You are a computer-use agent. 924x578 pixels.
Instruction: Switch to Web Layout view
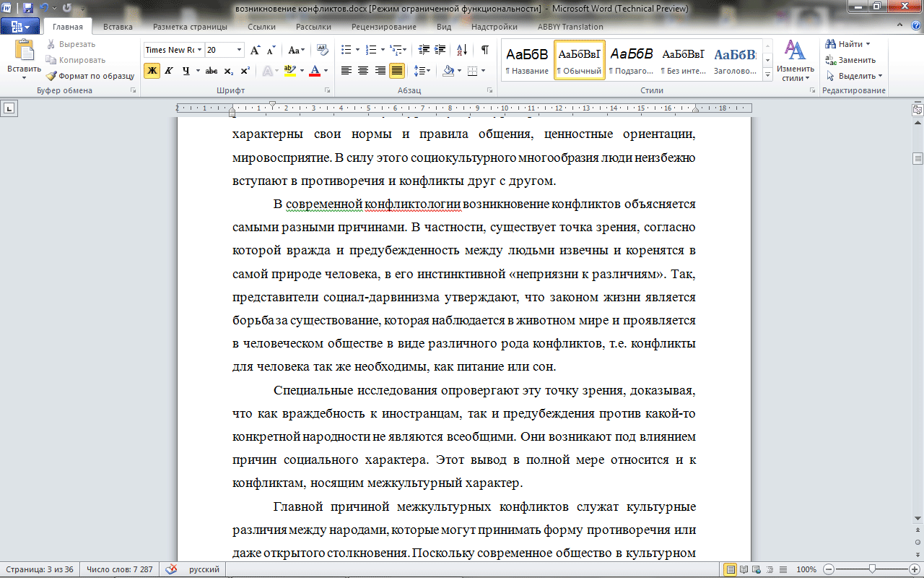point(757,569)
